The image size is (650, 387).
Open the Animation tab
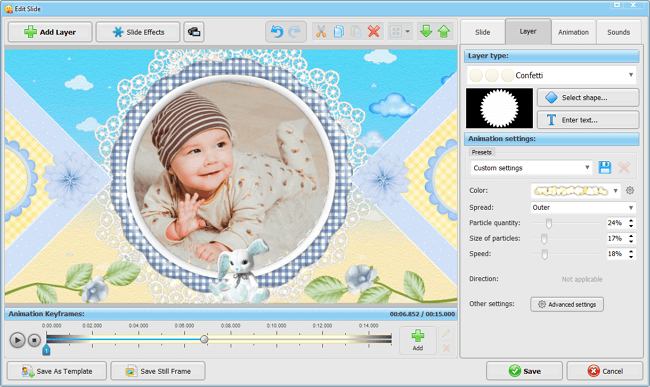point(573,32)
